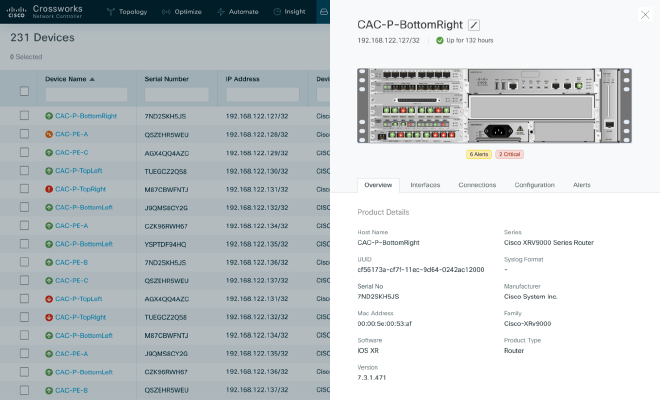Viewport: 660px width, 400px height.
Task: Click the green status icon for serial YSPTDF94HQ
Action: pos(49,244)
